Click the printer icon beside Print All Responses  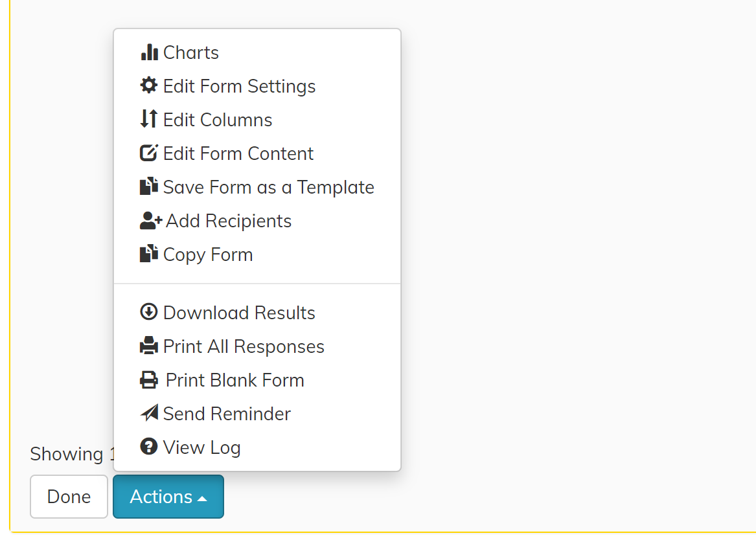click(x=149, y=346)
